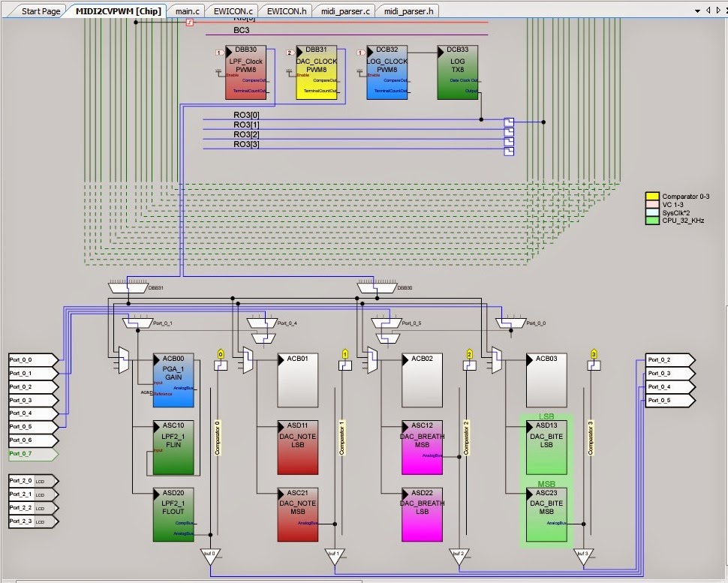Select the MIDI2CVPWM [Chip] tab
Image resolution: width=728 pixels, height=583 pixels.
click(119, 11)
